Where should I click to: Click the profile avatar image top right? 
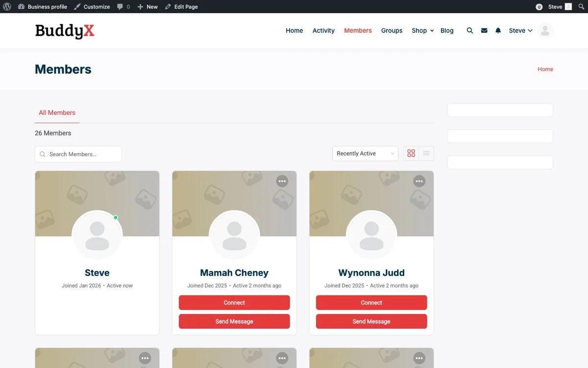coord(545,30)
